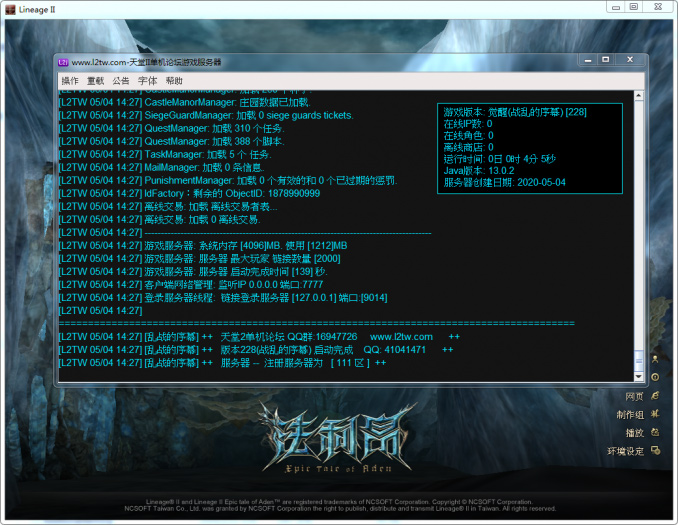Click the 制作组 credits icon

click(x=655, y=414)
